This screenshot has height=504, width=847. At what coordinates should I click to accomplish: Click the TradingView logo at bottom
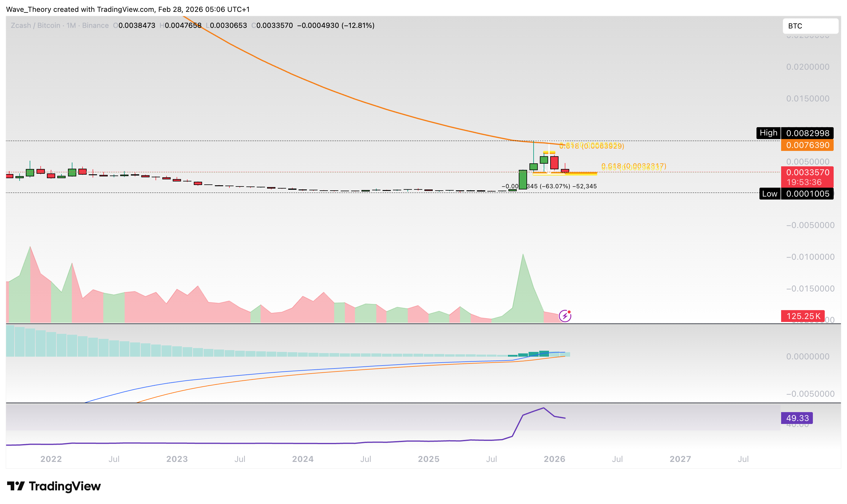[54, 486]
